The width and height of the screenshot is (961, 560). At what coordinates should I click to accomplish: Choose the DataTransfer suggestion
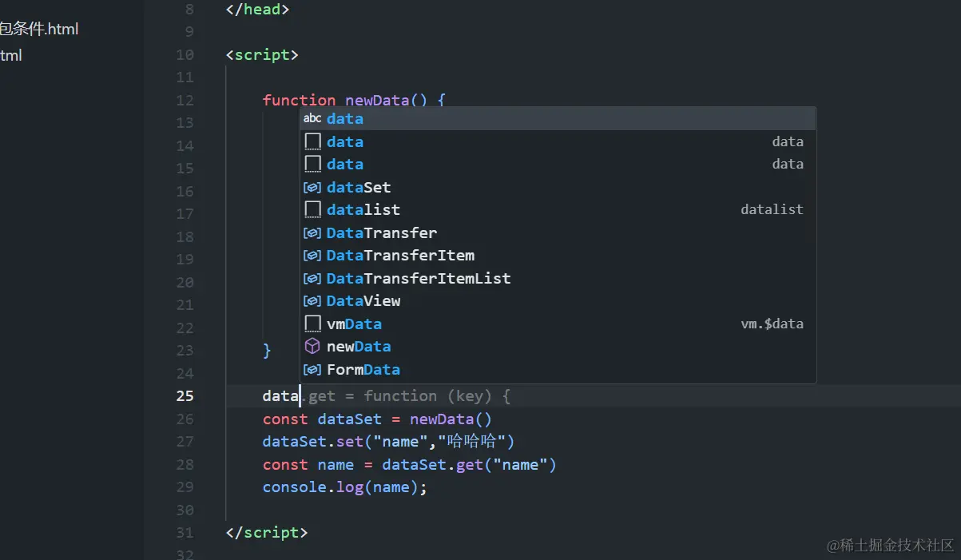pyautogui.click(x=558, y=232)
